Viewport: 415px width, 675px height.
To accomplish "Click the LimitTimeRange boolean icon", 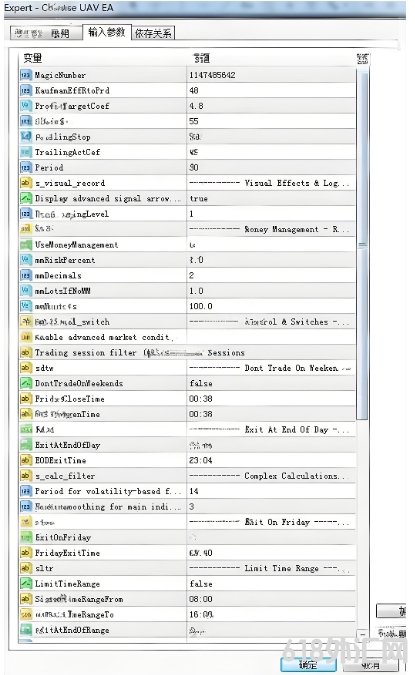I will click(x=26, y=584).
